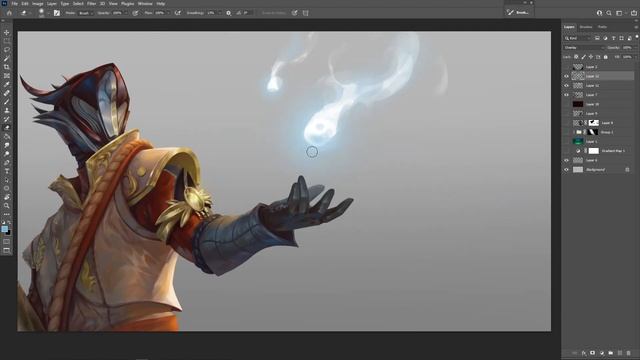Select the Lasso tool
The height and width of the screenshot is (360, 640).
click(x=7, y=49)
